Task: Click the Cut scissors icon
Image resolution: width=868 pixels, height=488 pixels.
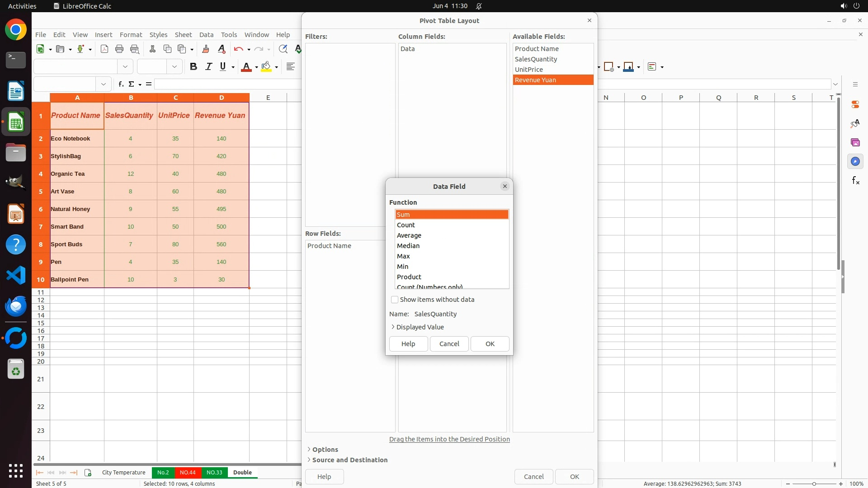Action: [152, 49]
